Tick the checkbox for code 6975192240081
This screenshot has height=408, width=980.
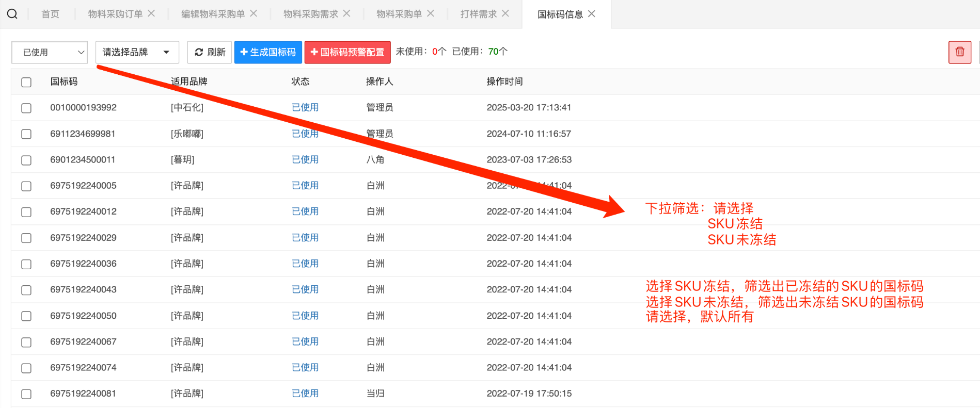pos(26,394)
